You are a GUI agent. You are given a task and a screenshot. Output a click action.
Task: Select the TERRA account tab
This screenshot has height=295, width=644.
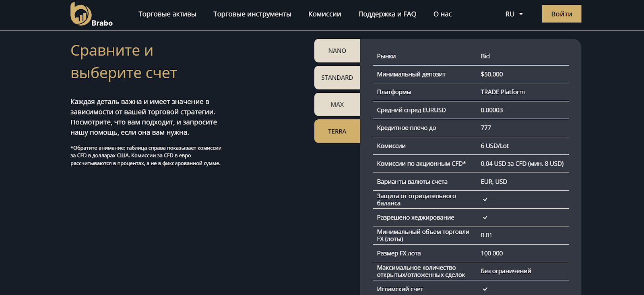click(x=337, y=132)
